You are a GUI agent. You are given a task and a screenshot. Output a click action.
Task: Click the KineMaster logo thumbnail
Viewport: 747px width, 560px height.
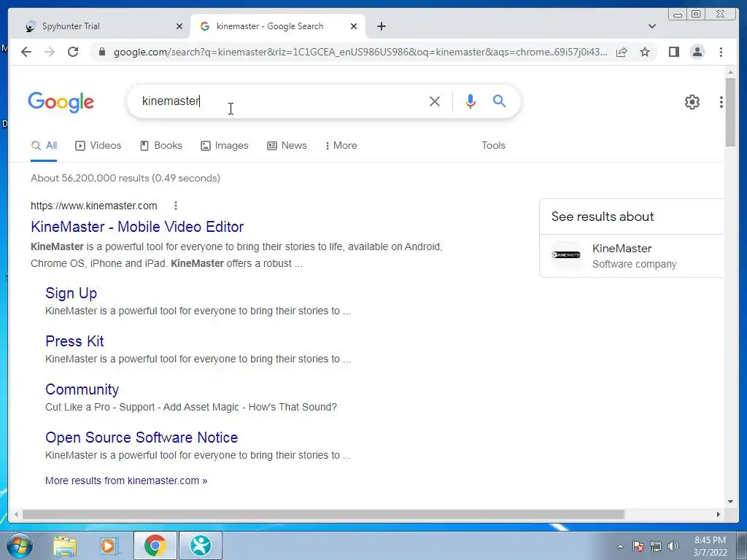point(566,255)
